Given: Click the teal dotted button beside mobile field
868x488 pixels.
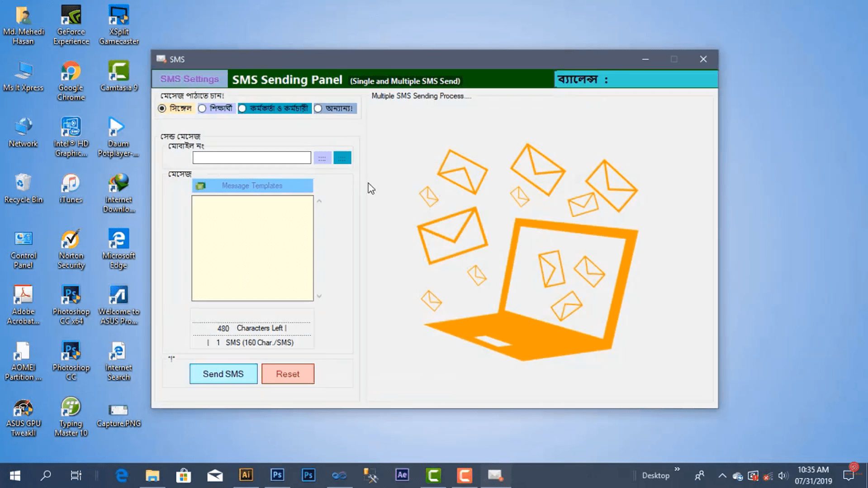Looking at the screenshot, I should click(342, 158).
